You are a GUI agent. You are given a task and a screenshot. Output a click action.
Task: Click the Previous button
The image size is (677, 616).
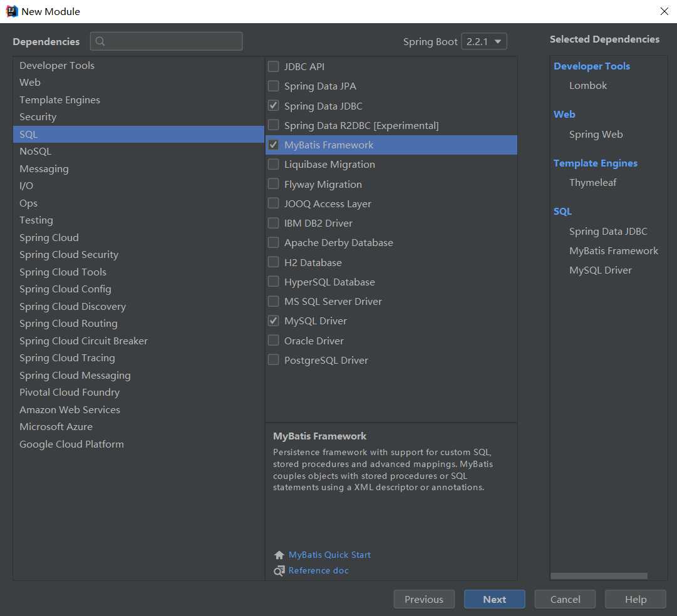pos(423,599)
